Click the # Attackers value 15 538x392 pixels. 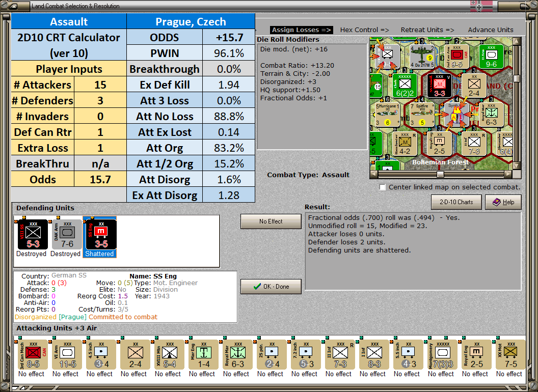pyautogui.click(x=100, y=85)
